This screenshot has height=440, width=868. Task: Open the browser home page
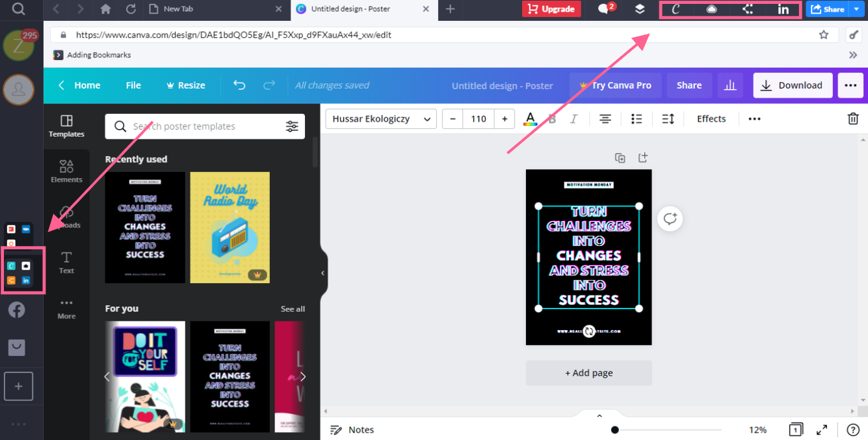click(105, 9)
